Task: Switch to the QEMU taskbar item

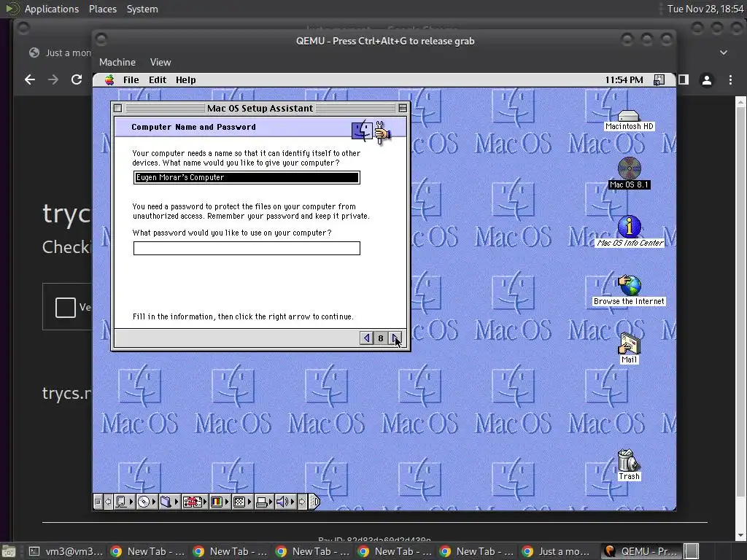Action: [641, 551]
